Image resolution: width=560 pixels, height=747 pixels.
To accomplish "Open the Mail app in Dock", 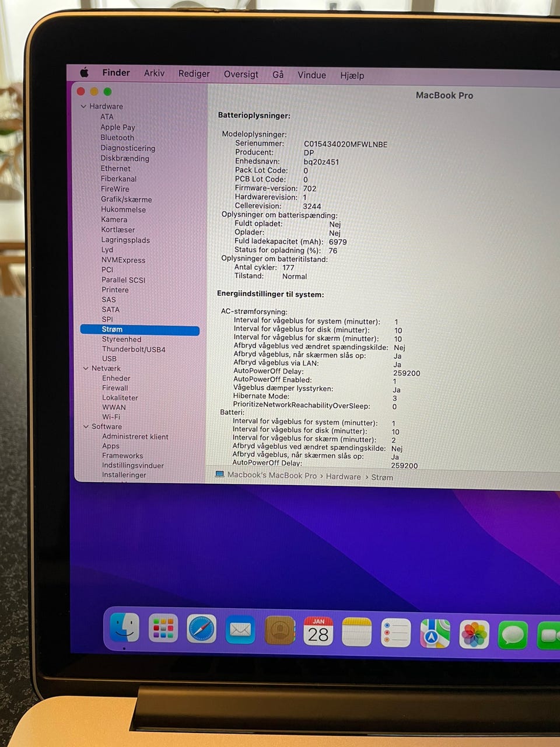I will 240,630.
